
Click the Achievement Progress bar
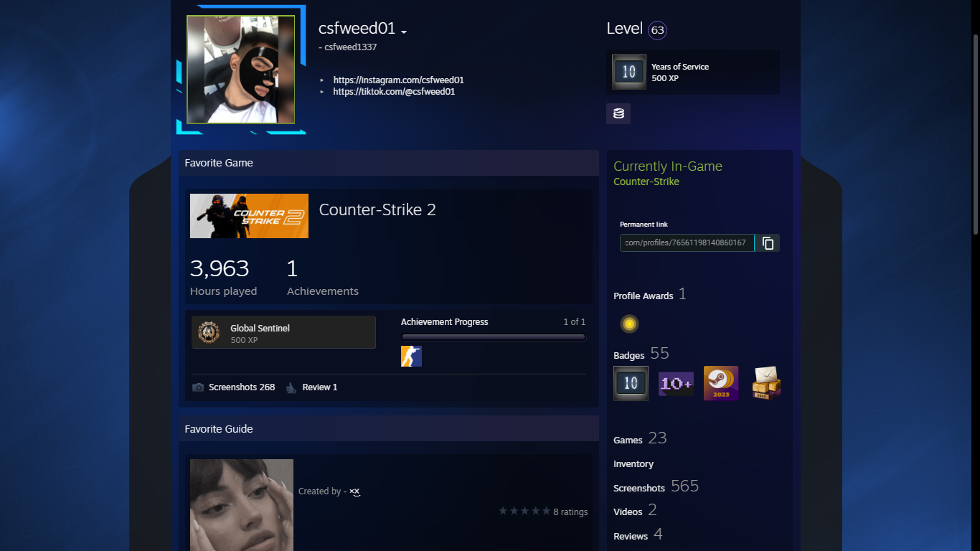click(x=493, y=336)
